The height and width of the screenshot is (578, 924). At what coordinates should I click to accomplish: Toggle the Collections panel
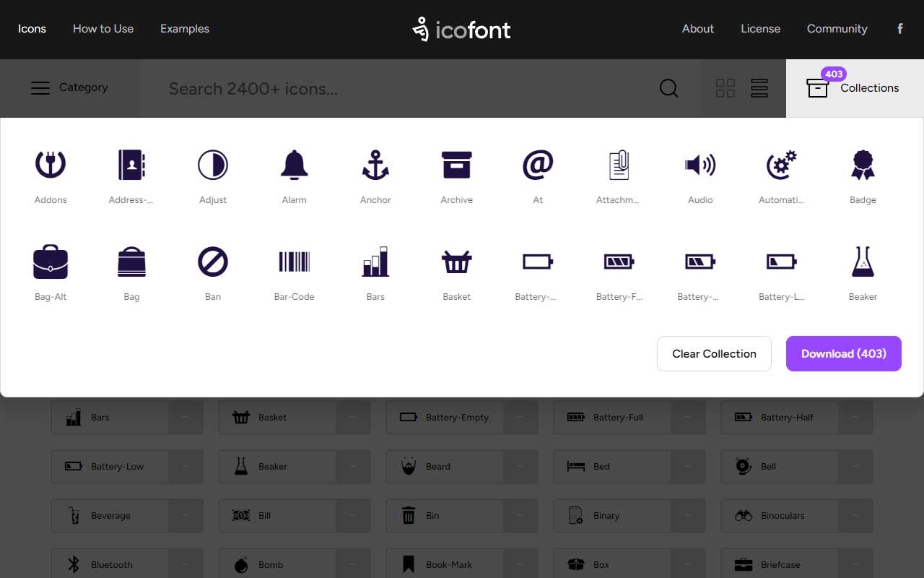(855, 88)
